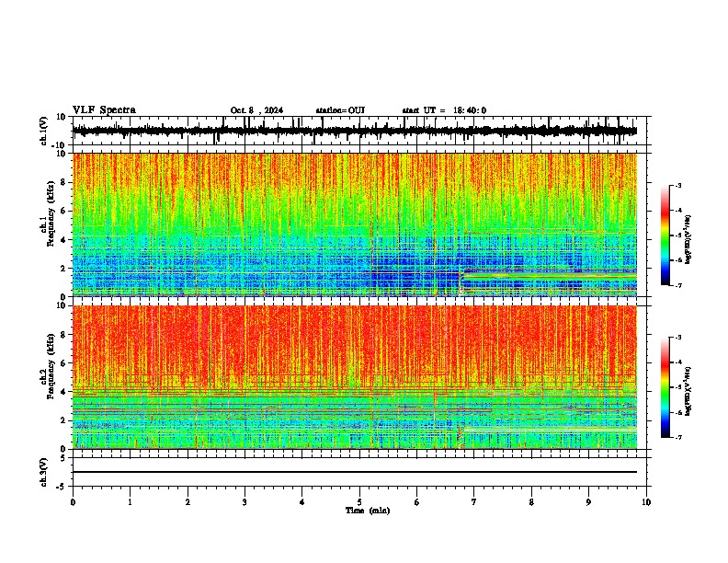The image size is (728, 563).
Task: Click the "-3" label on ch.1 color bar
Action: click(678, 185)
